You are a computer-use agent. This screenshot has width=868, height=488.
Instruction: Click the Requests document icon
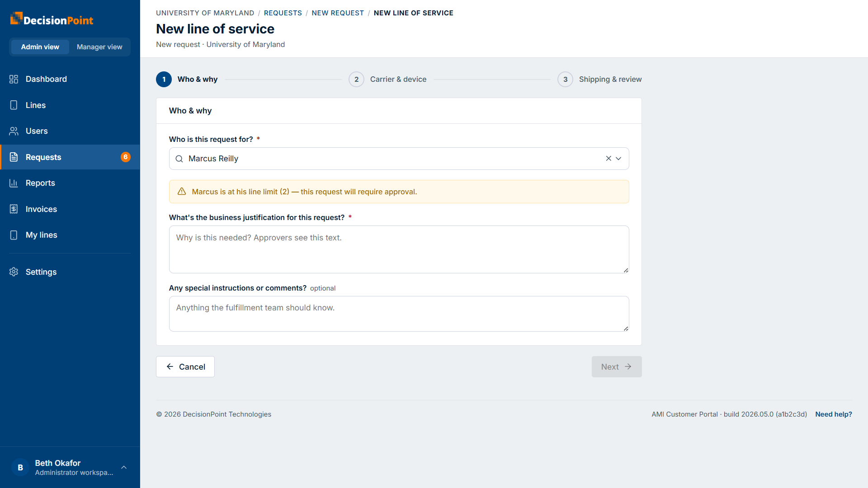point(14,157)
